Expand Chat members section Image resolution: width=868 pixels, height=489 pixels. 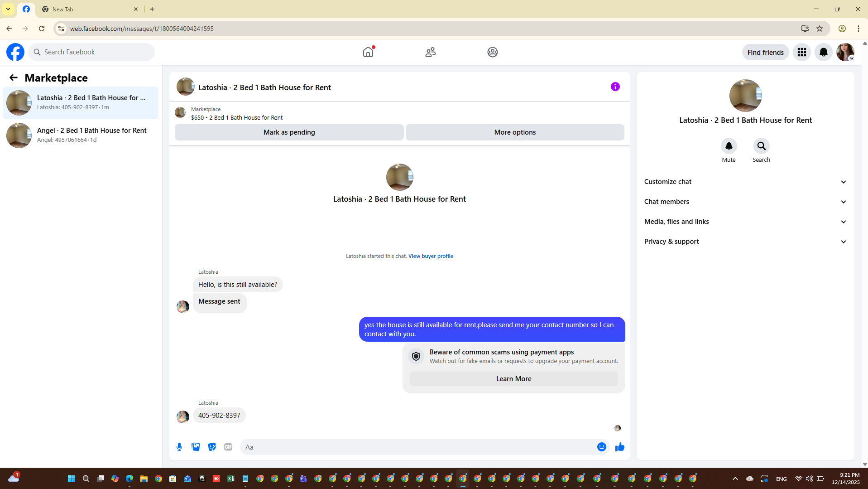[x=745, y=202]
